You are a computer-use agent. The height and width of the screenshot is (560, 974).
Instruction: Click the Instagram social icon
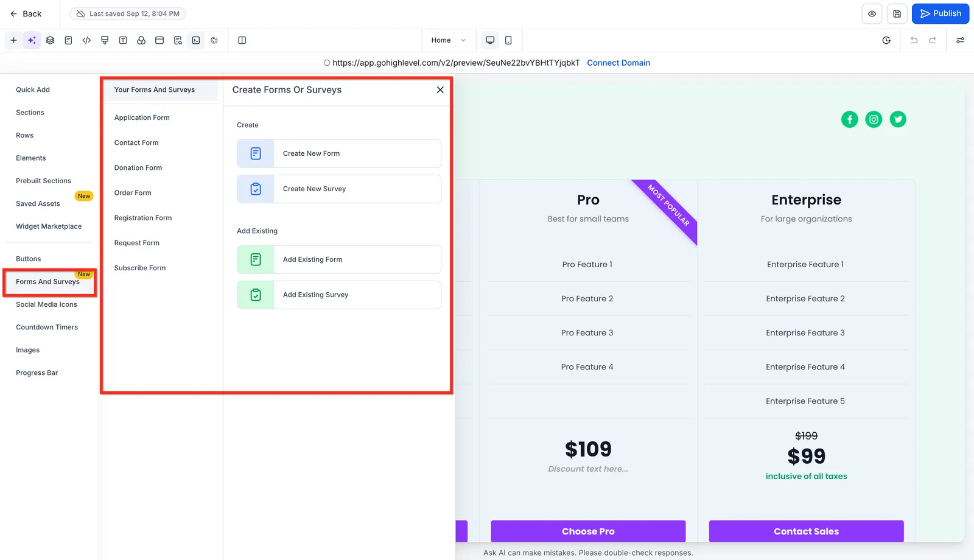(x=874, y=119)
